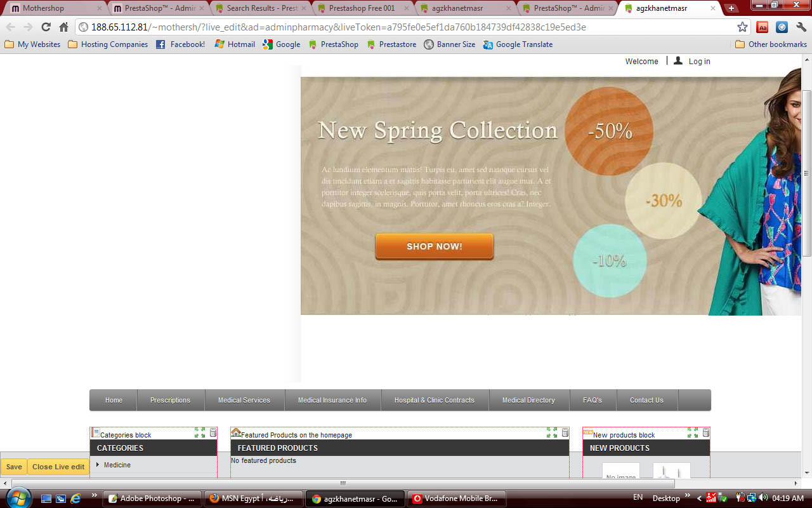
Task: Move the Featured Products block arrows icon
Action: [x=552, y=432]
